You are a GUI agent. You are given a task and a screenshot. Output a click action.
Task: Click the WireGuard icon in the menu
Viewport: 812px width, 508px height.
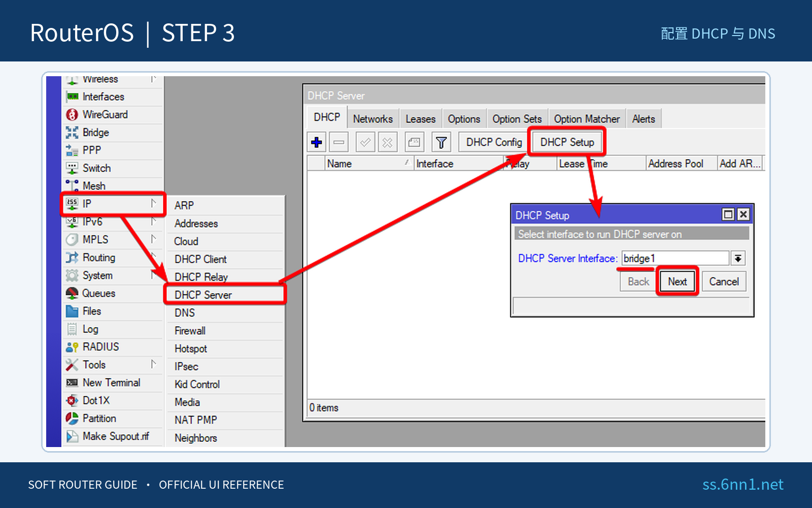tap(73, 115)
